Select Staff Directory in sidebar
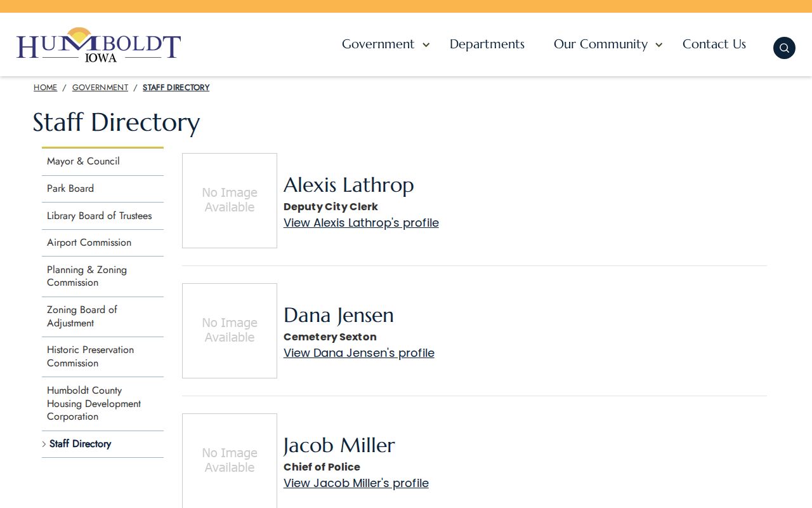The height and width of the screenshot is (508, 812). [x=103, y=444]
